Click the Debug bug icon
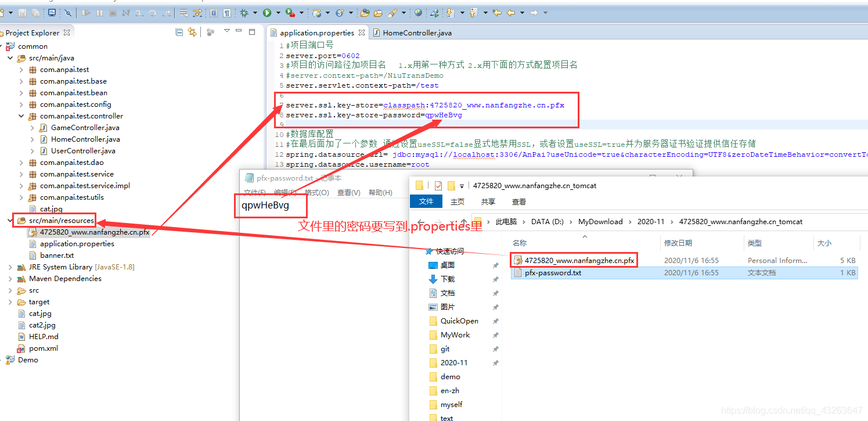868x421 pixels. click(x=244, y=13)
